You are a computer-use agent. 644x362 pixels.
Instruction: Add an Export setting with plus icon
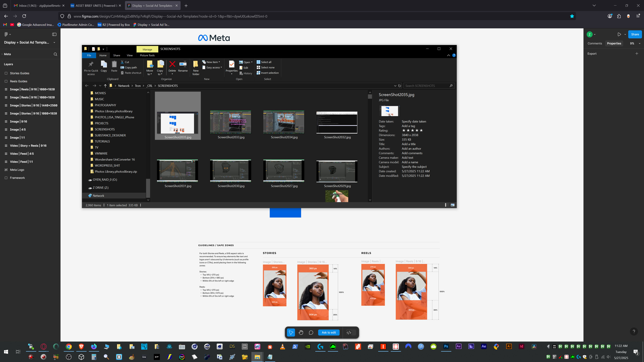point(637,53)
